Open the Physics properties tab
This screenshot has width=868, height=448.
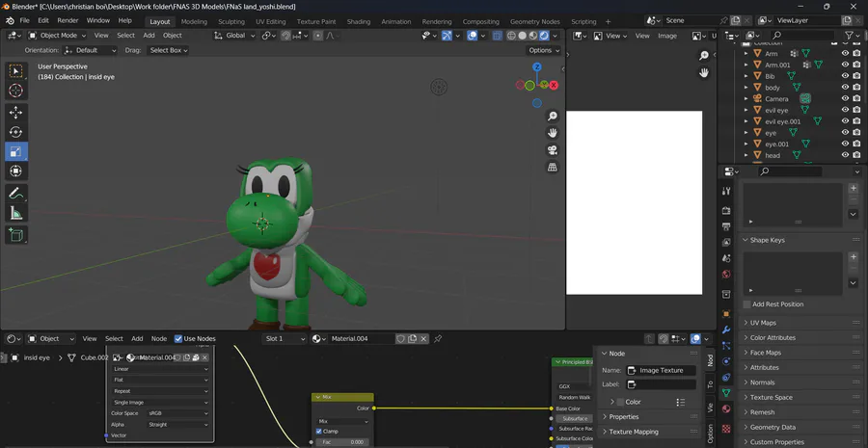pyautogui.click(x=727, y=361)
